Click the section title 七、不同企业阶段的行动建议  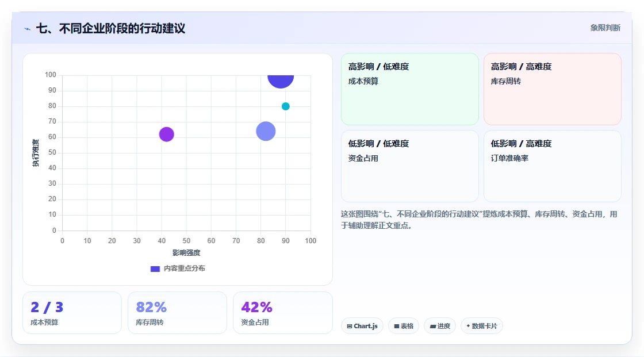(111, 28)
